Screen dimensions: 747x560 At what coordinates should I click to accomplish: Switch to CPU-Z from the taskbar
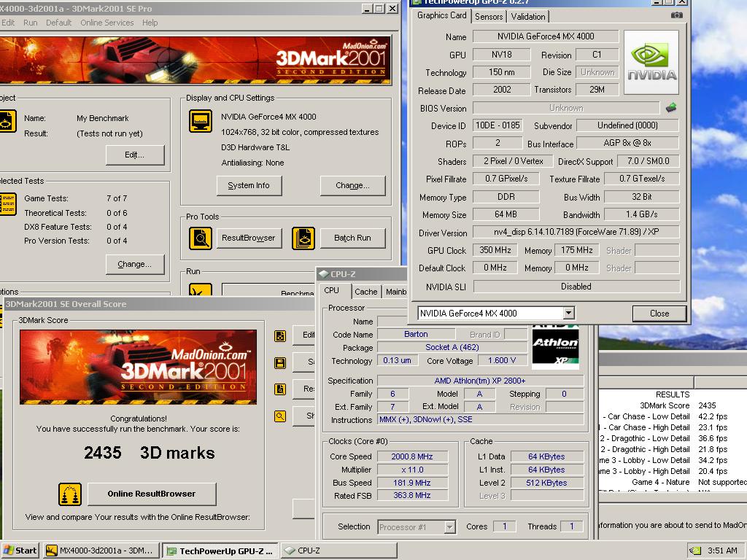pyautogui.click(x=338, y=551)
